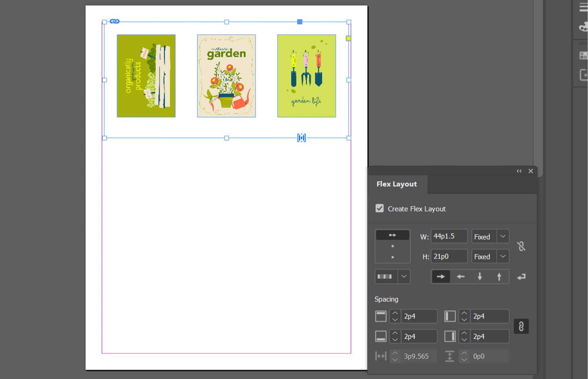
Task: Uncheck the Create Flex Layout checkbox
Action: (x=379, y=208)
